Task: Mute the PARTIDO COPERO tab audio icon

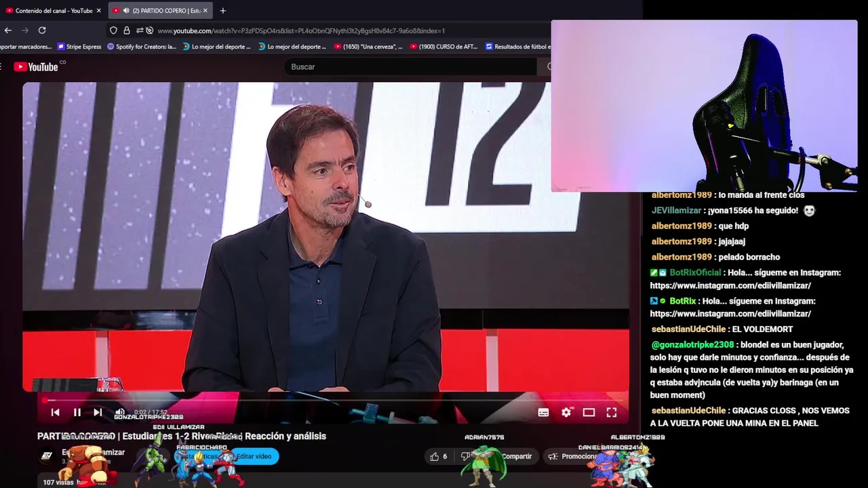Action: [126, 10]
